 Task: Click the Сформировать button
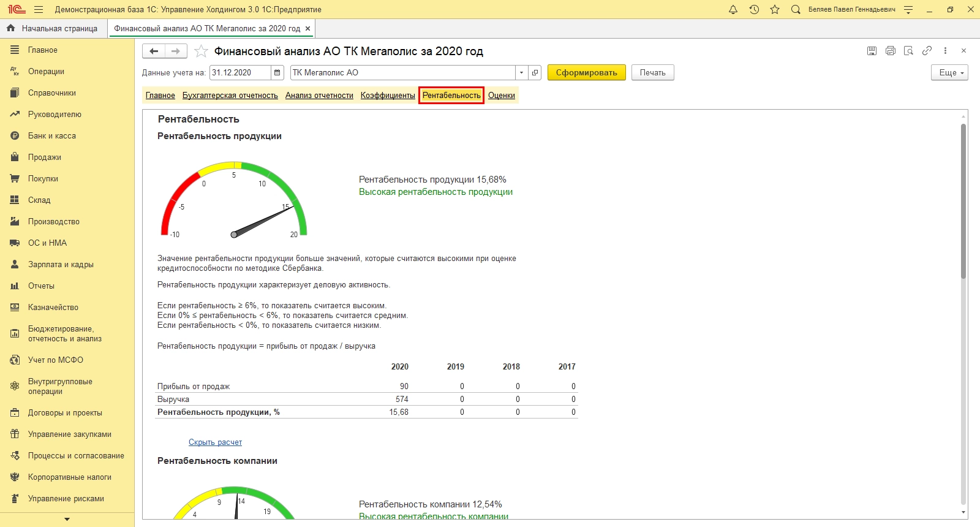click(587, 73)
